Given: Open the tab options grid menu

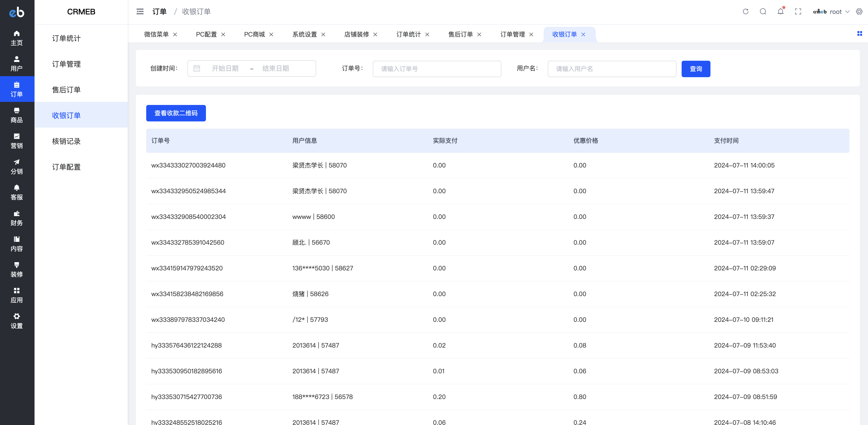Looking at the screenshot, I should [x=860, y=34].
